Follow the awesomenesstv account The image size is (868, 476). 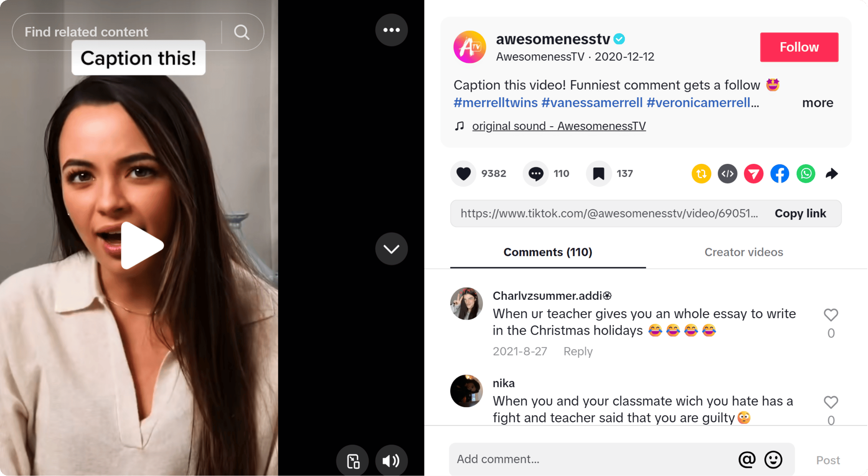coord(799,47)
